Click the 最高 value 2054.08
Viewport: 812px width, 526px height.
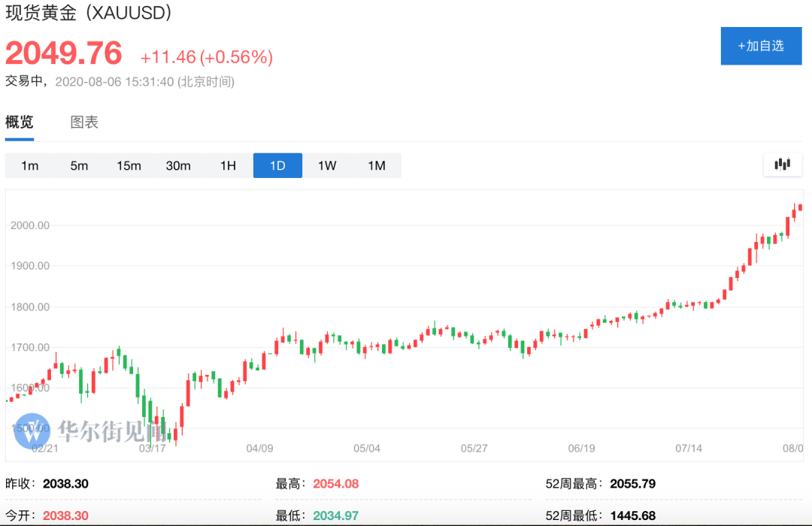[335, 484]
